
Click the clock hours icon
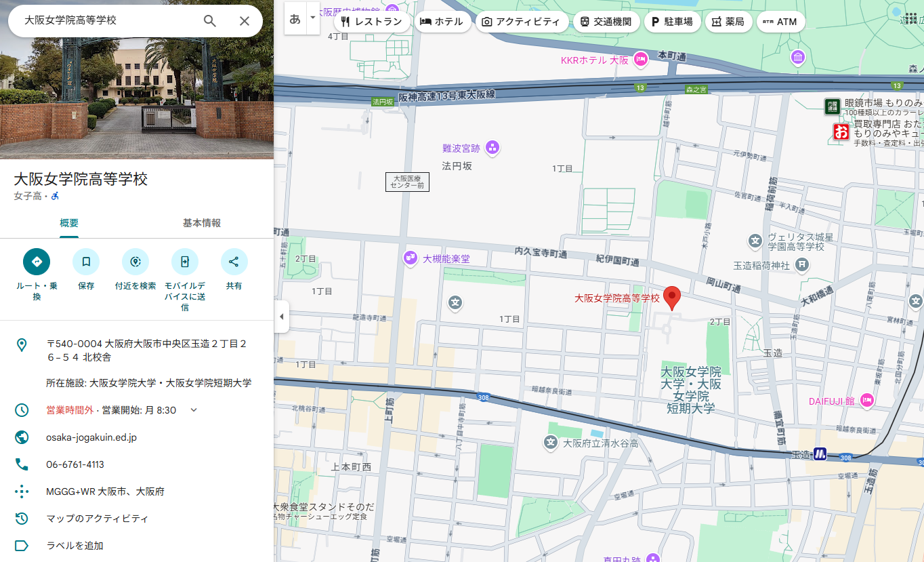coord(22,410)
